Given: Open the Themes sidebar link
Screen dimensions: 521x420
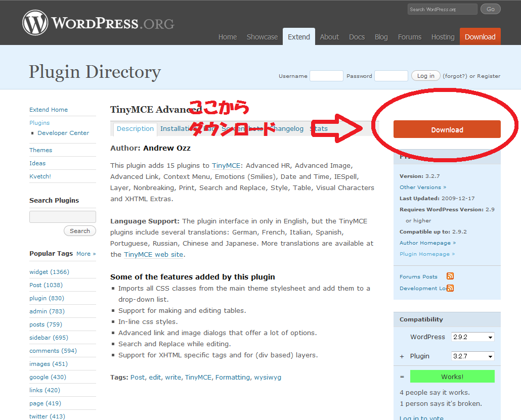Looking at the screenshot, I should [41, 150].
